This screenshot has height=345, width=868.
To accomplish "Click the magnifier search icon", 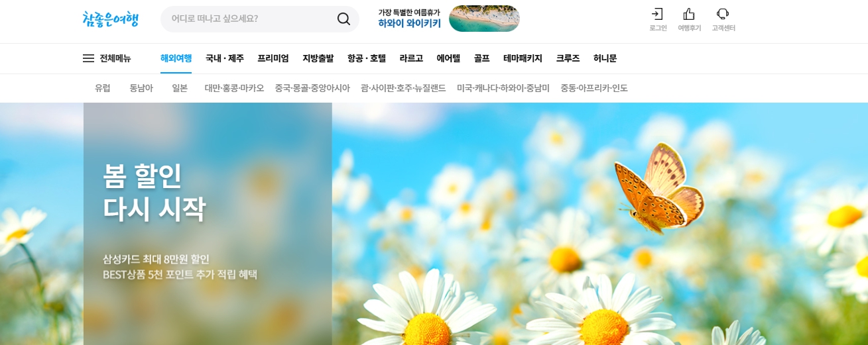I will [x=343, y=19].
